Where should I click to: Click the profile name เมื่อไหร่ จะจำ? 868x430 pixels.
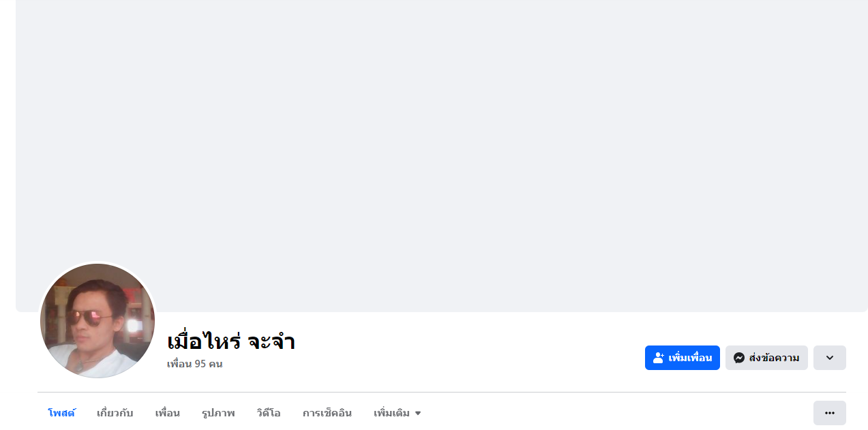231,341
